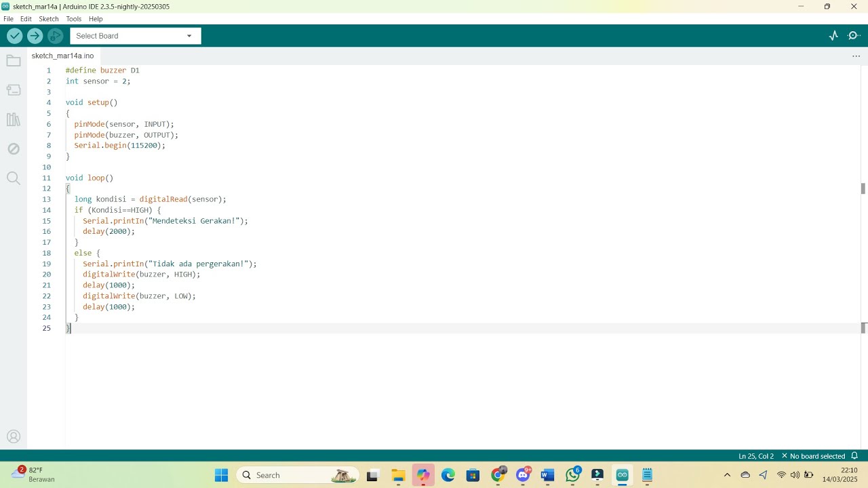Open the Serial Plotter icon
868x488 pixels.
[833, 36]
